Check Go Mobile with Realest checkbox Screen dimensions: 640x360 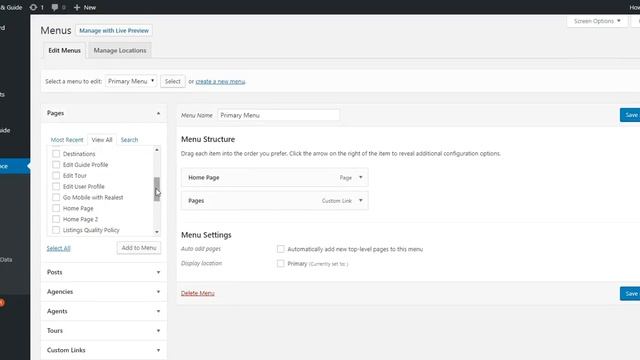56,197
